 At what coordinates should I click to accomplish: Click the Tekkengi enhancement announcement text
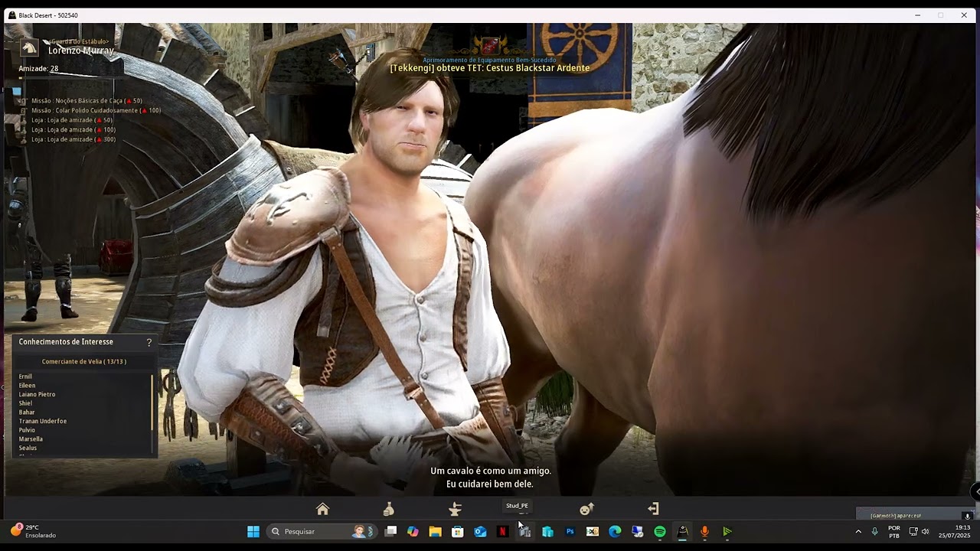click(490, 68)
